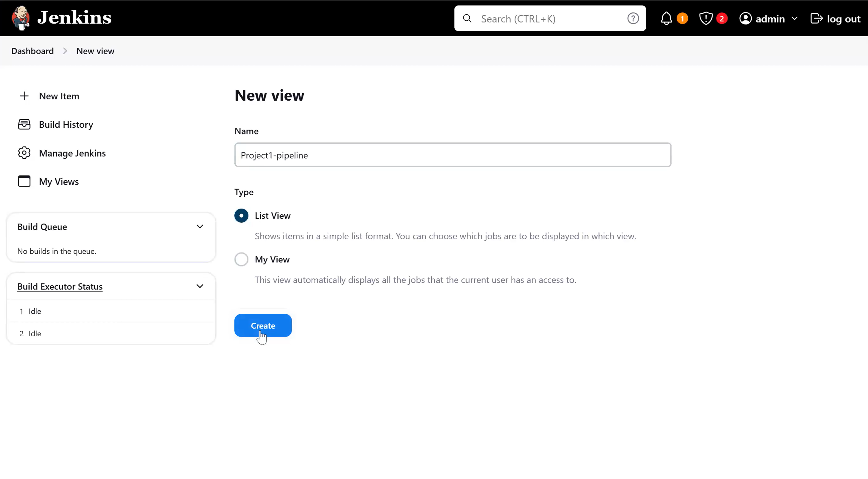Open the Build Executor Status link
This screenshot has height=479, width=868.
click(60, 287)
